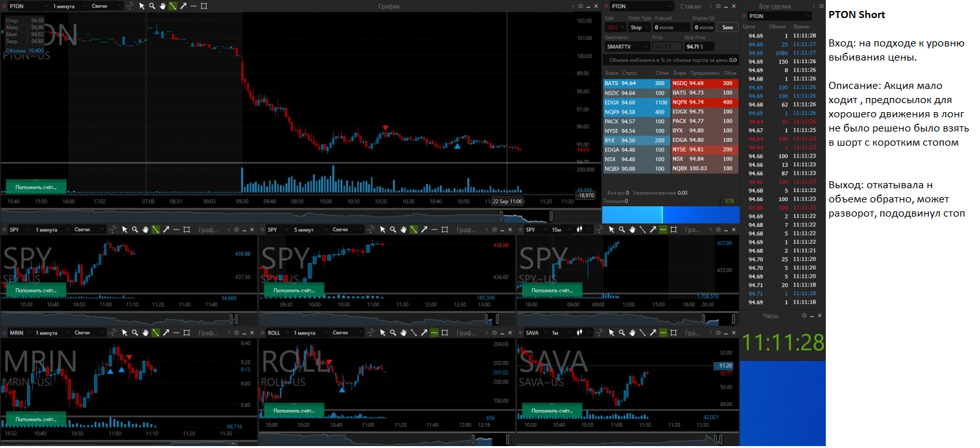Toggle horizontal line tool on SPY 15m chart

click(x=663, y=229)
